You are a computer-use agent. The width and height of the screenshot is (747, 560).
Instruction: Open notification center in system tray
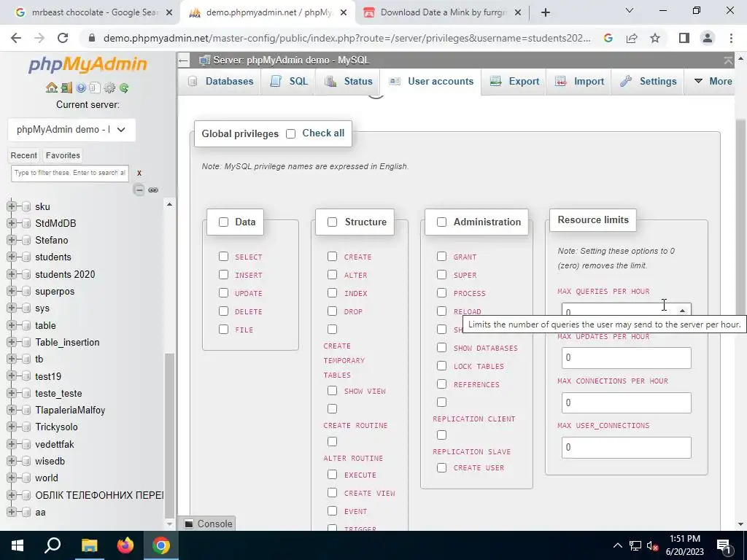click(724, 545)
